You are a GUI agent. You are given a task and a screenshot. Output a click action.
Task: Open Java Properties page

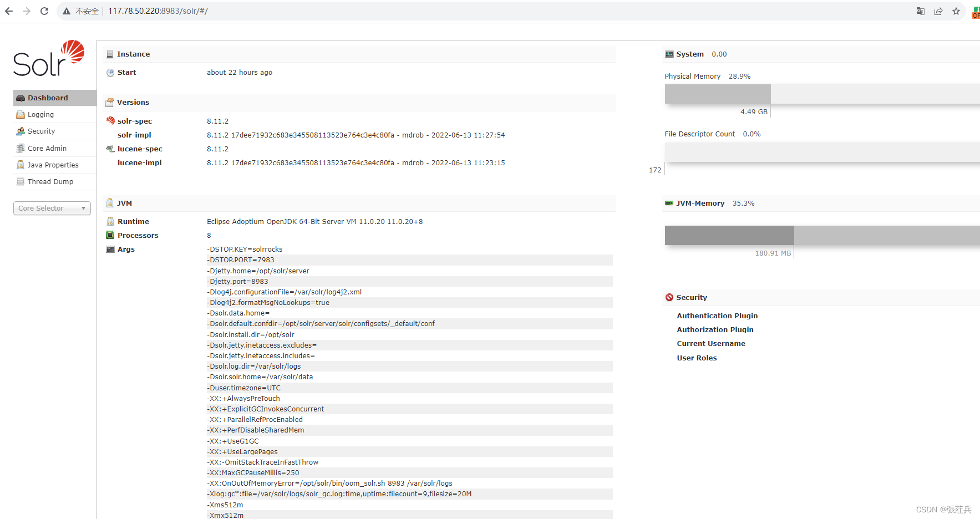(54, 165)
